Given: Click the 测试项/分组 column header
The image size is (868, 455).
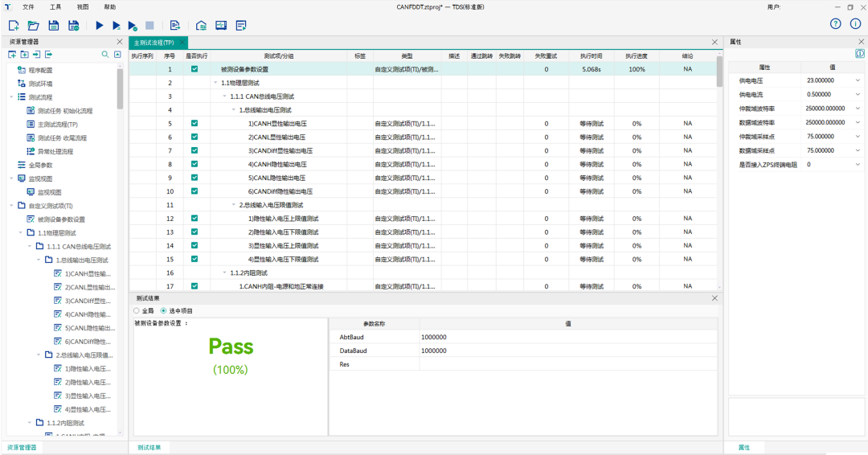Looking at the screenshot, I should click(x=279, y=56).
